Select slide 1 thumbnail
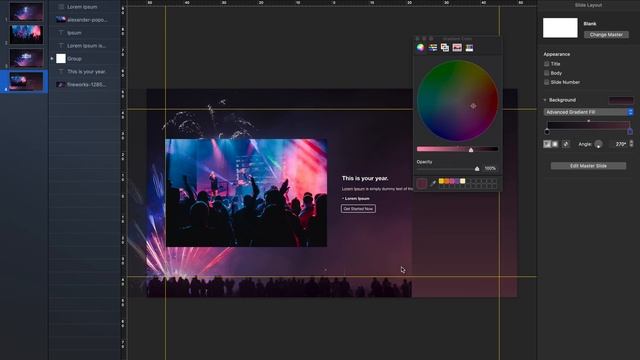The width and height of the screenshot is (640, 360). click(x=26, y=12)
